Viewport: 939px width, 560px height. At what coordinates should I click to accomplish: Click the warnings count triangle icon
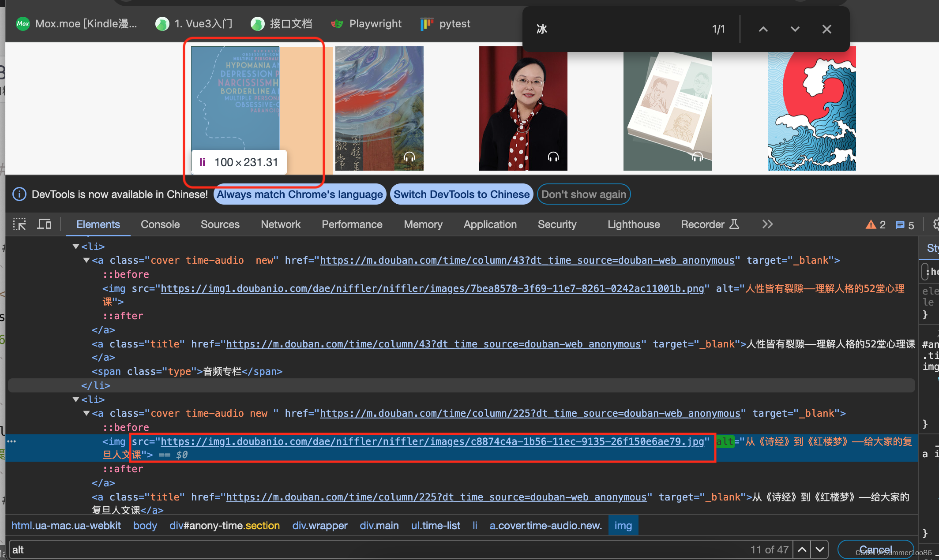pos(871,225)
